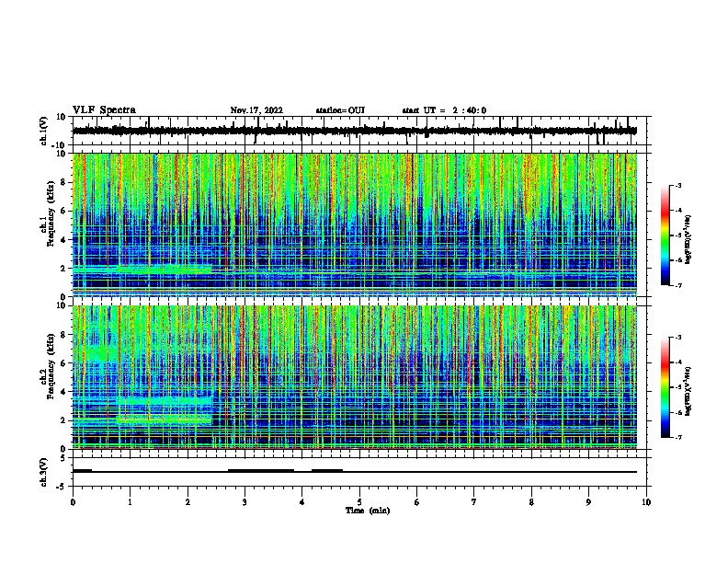This screenshot has width=728, height=563.
Task: Click the time axis tick label "2"
Action: [x=188, y=502]
